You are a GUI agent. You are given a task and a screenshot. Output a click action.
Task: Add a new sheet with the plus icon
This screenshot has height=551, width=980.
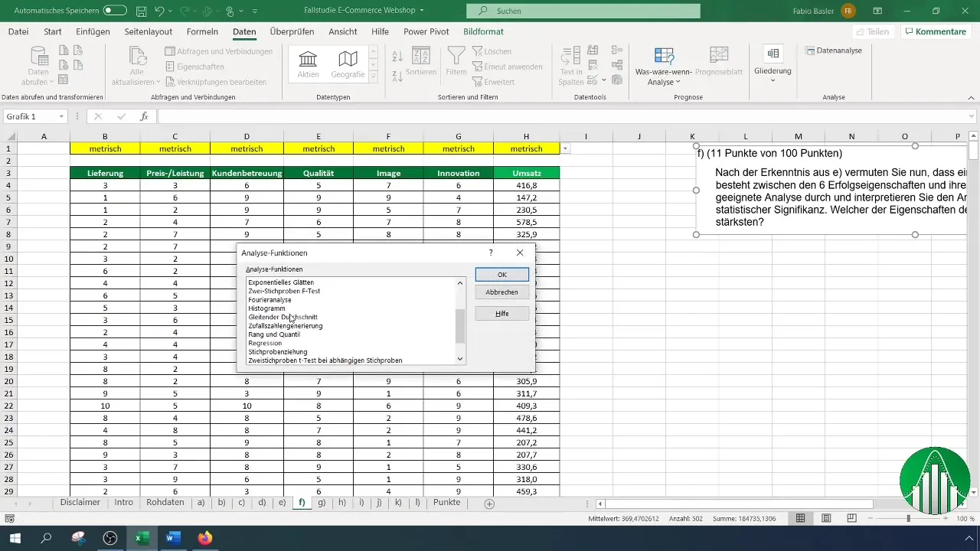(x=489, y=504)
